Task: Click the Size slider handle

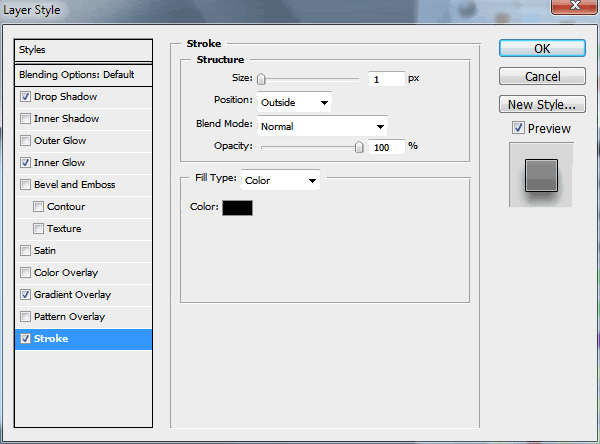Action: pos(261,79)
